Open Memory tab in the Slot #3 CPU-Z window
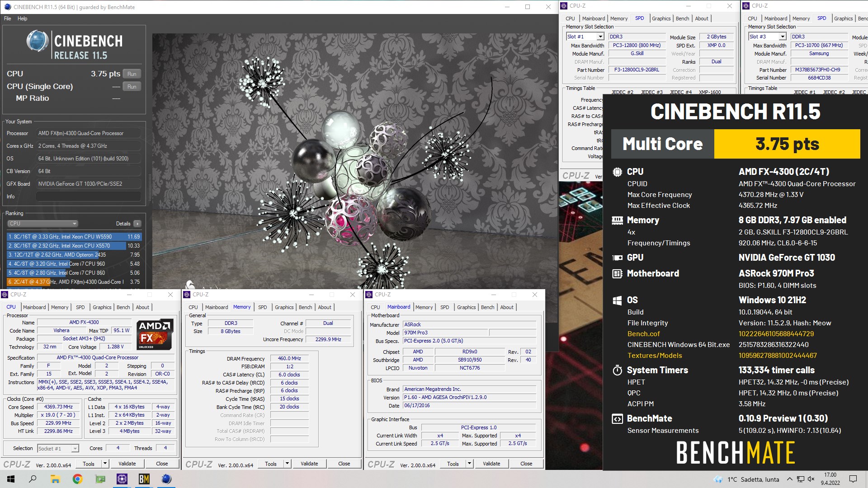868x488 pixels. (x=801, y=19)
